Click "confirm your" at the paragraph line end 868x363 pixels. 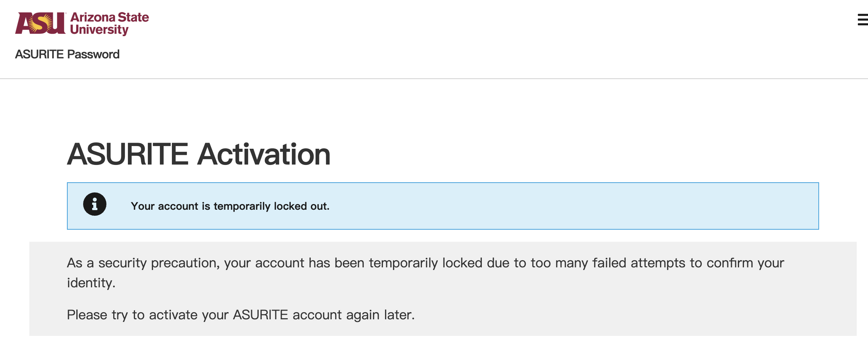[x=745, y=263]
